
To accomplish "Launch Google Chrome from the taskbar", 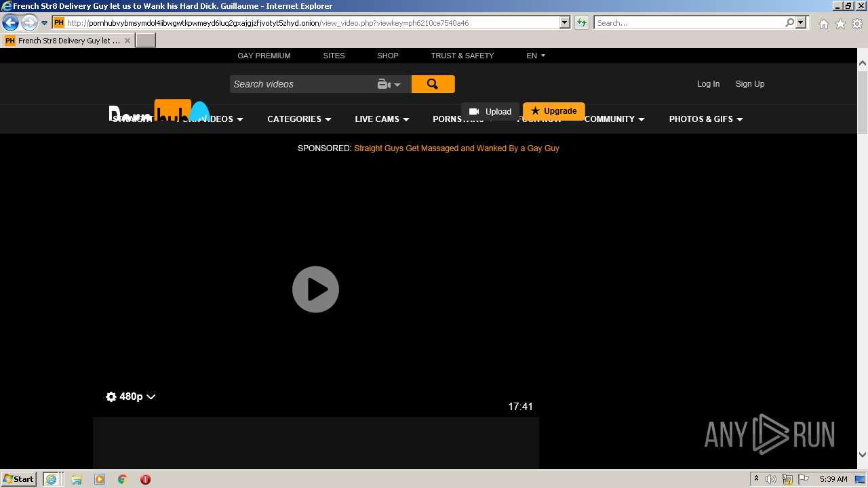I will (123, 479).
